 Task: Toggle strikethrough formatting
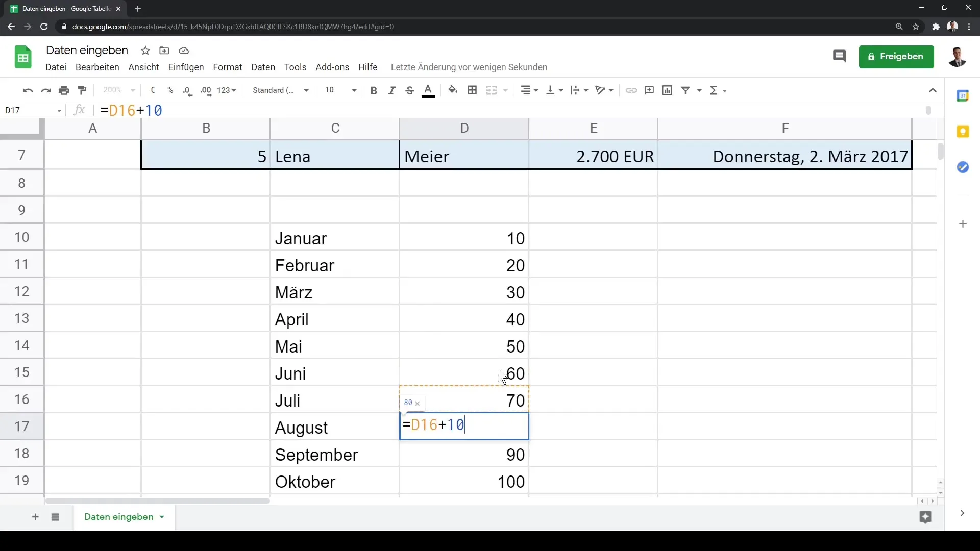(410, 90)
